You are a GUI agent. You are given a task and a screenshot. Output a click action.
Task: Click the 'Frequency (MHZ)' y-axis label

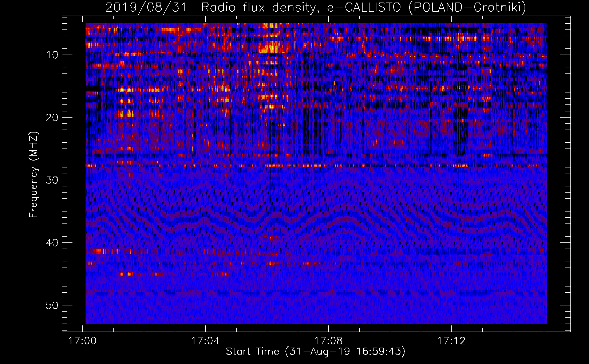(33, 175)
